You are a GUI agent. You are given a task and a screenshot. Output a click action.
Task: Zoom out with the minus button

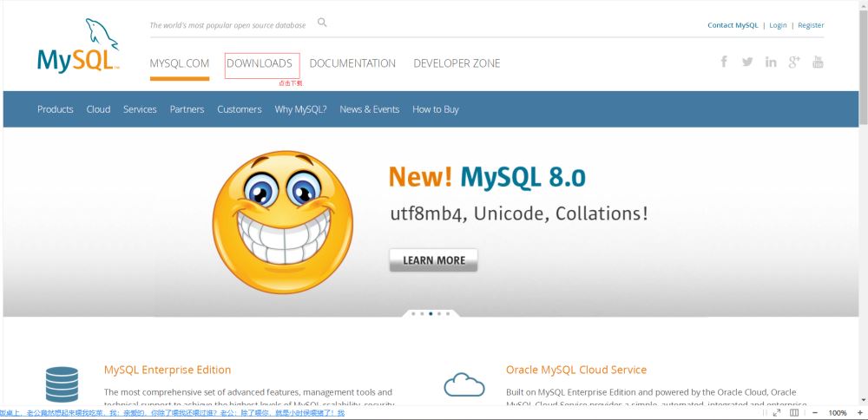[x=815, y=413]
